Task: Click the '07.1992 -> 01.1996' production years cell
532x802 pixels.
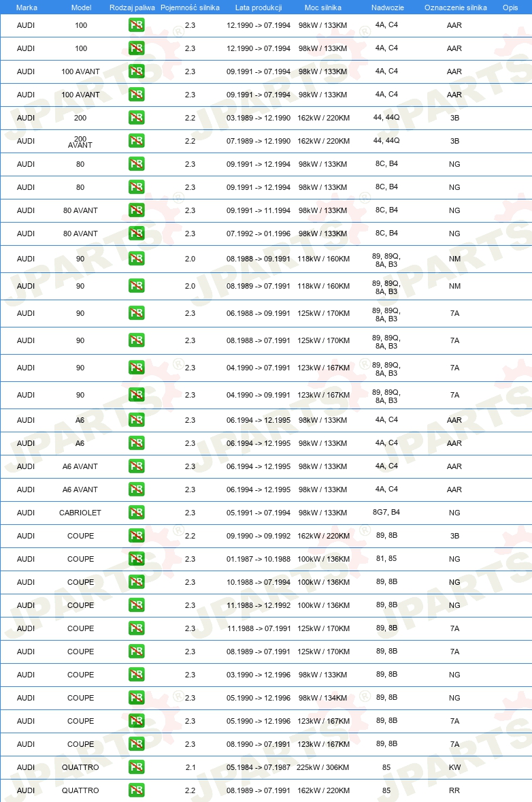Action: 259,234
